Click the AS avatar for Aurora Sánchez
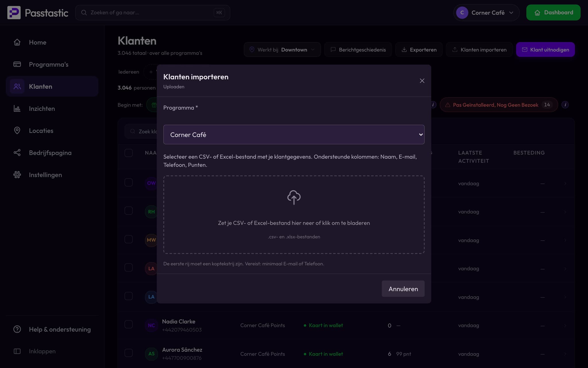588x368 pixels. (151, 354)
